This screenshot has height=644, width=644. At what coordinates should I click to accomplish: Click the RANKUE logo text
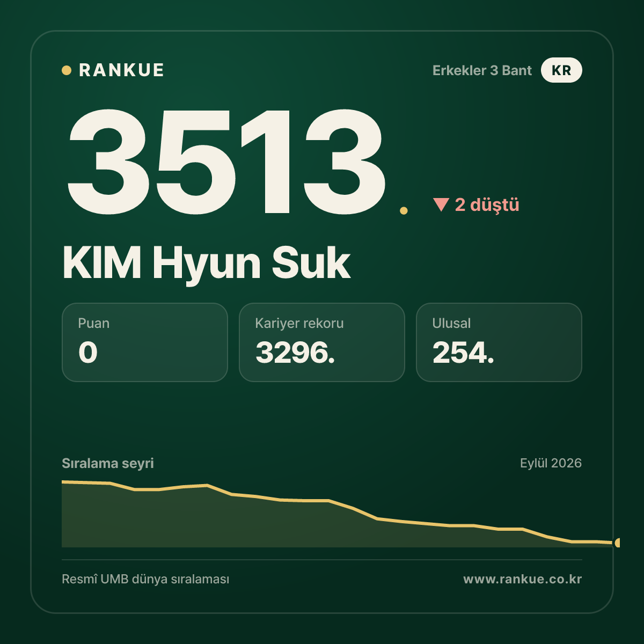pyautogui.click(x=121, y=70)
